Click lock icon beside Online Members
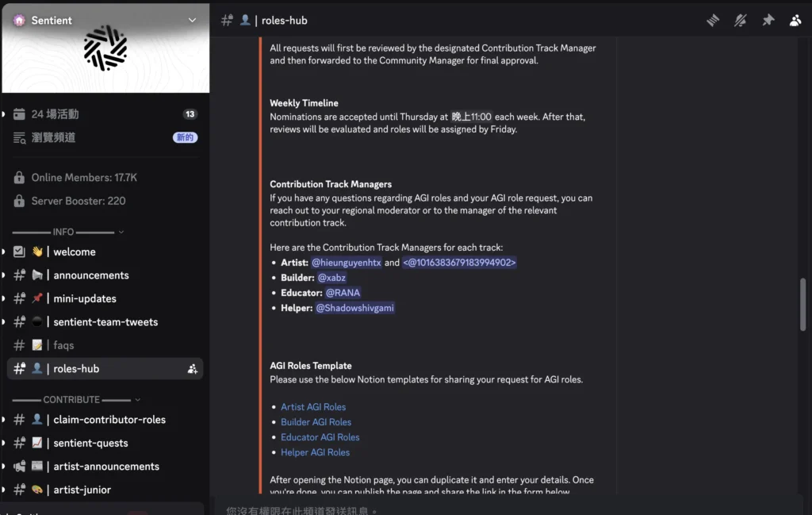812x515 pixels. [19, 177]
